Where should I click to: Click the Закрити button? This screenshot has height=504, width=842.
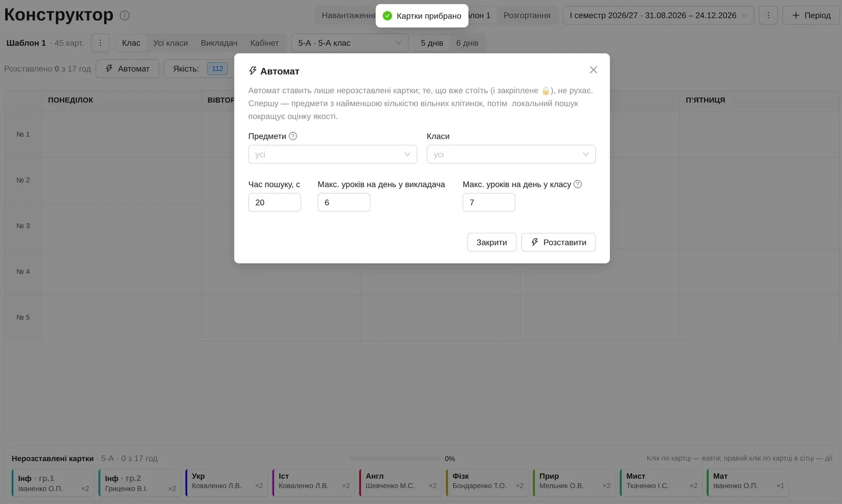click(x=492, y=242)
